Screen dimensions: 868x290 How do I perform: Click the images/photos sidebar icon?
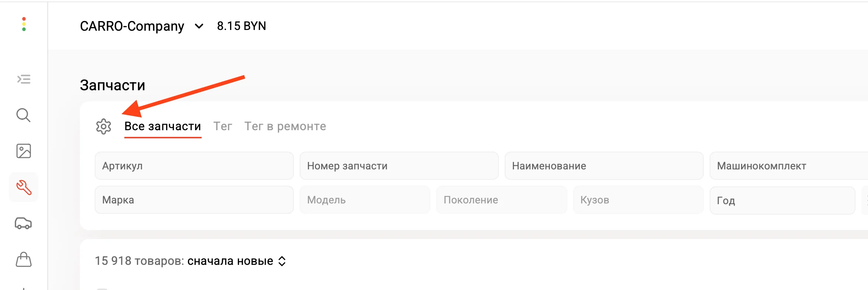[x=23, y=151]
